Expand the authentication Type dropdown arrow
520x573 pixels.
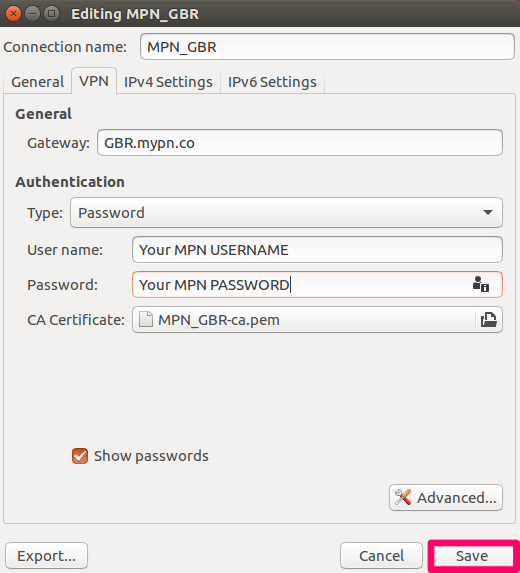(487, 213)
